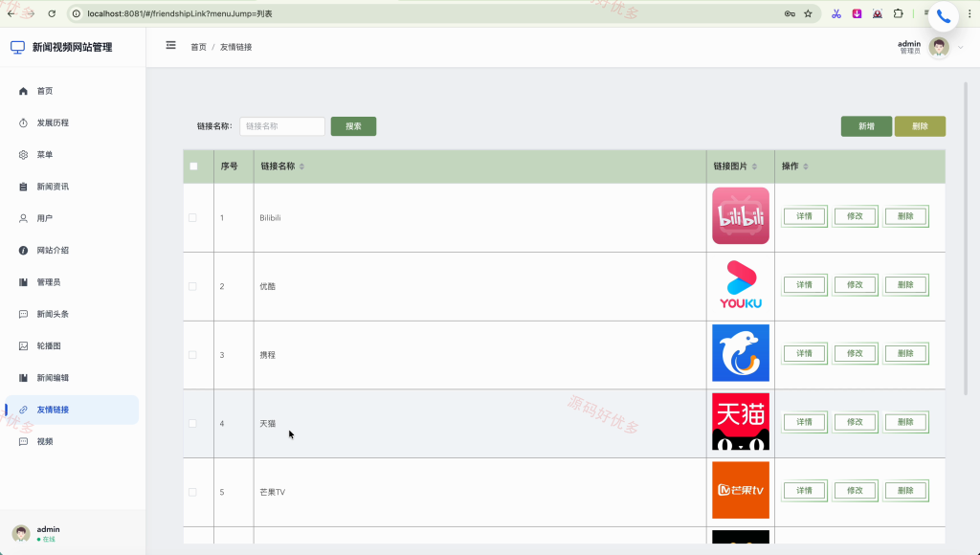Image resolution: width=980 pixels, height=555 pixels.
Task: Click the clock icon beside 发展历程
Action: (23, 123)
